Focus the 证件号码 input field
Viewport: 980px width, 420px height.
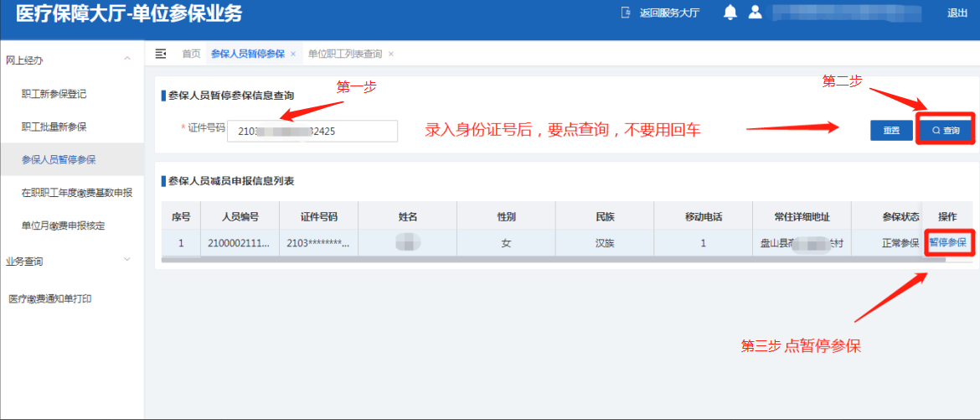click(312, 132)
